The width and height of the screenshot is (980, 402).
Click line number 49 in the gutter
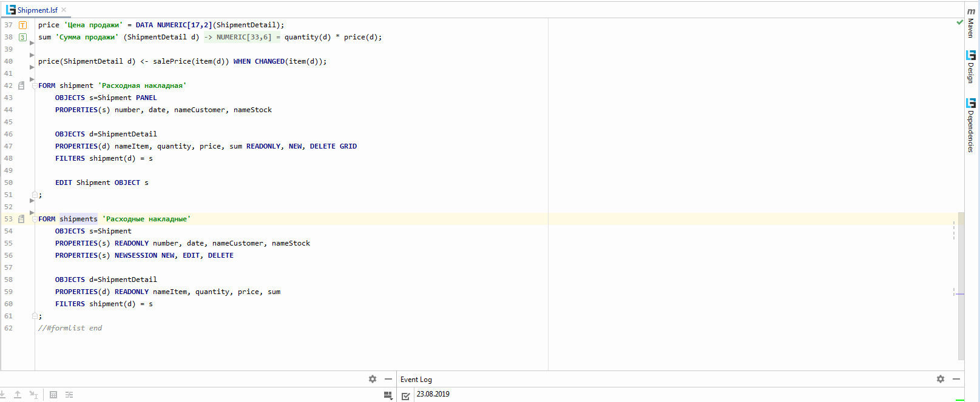click(8, 170)
